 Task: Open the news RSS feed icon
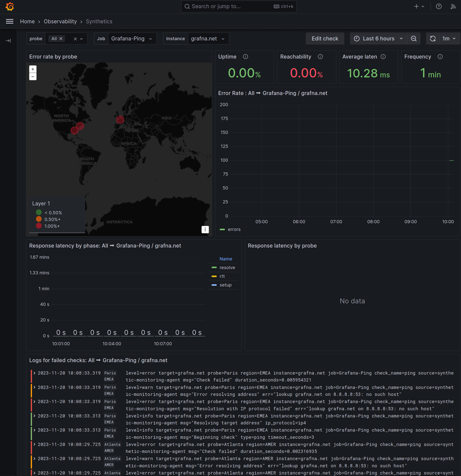coord(453,6)
